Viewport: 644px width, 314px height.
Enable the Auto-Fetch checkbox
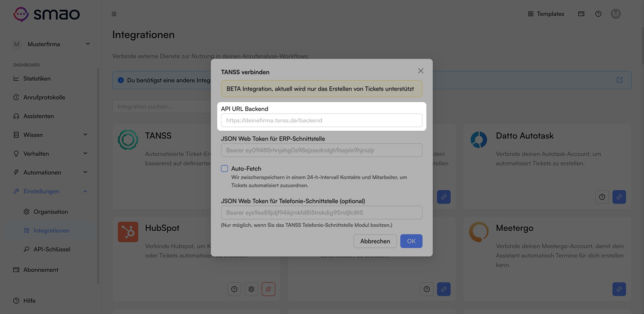coord(224,169)
